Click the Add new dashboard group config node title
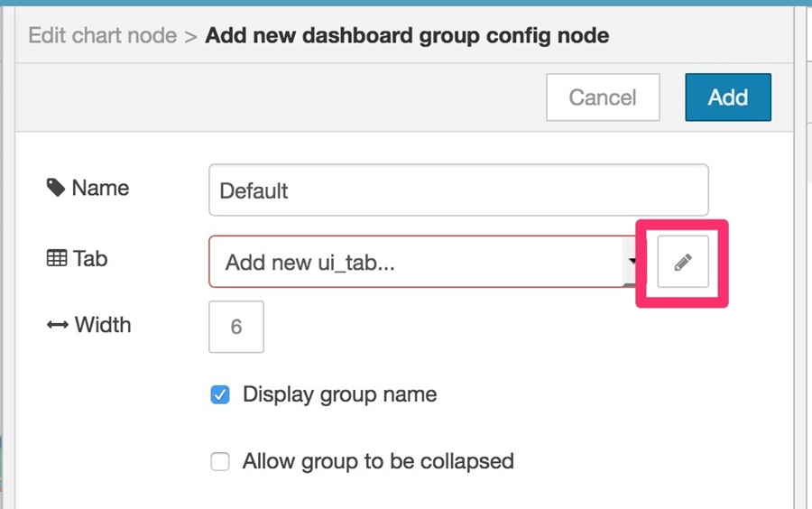 pos(407,36)
